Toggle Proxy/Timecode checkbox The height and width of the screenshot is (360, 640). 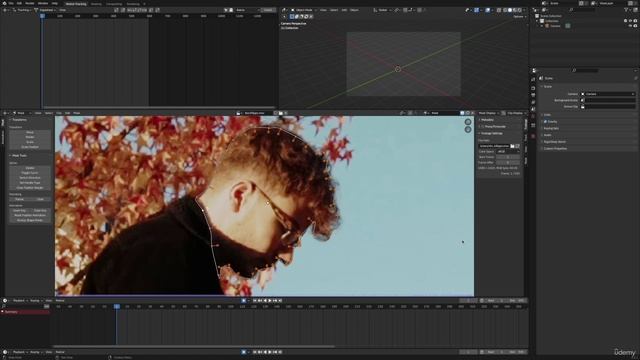coord(482,127)
